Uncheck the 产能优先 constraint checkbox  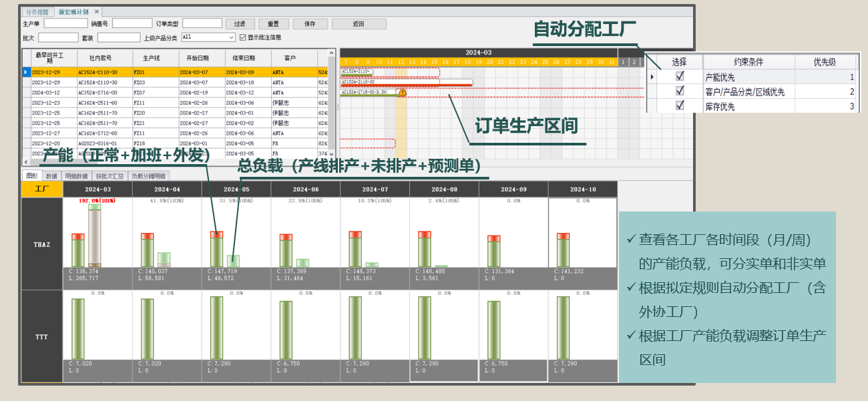coord(680,77)
